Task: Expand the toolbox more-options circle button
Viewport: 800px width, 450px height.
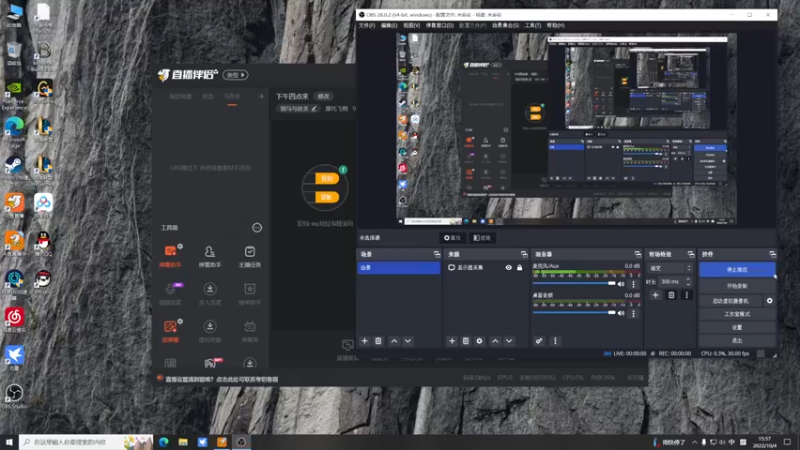Action: (257, 228)
